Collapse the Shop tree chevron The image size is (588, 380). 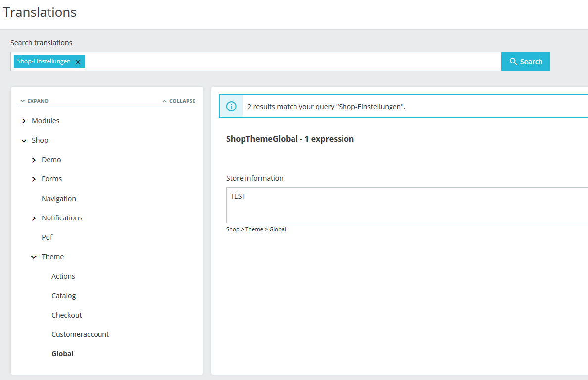(x=24, y=140)
